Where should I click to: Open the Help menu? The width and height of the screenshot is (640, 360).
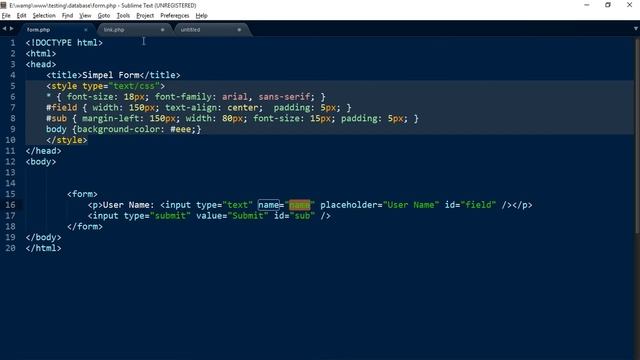click(x=202, y=16)
